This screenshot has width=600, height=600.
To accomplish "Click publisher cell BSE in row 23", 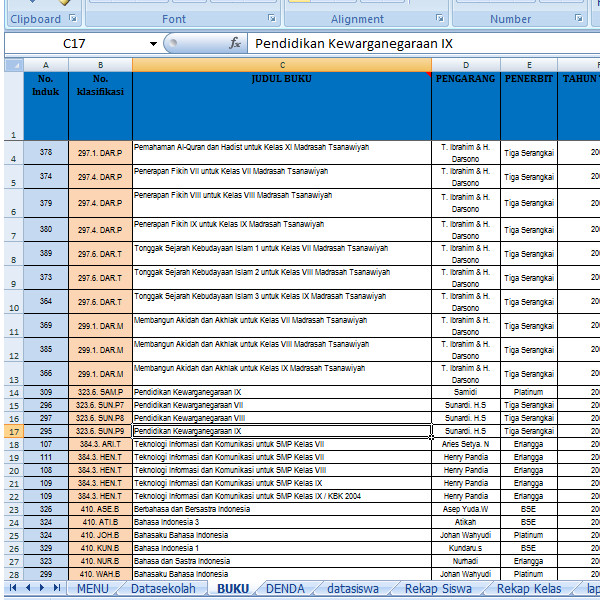I will click(529, 509).
